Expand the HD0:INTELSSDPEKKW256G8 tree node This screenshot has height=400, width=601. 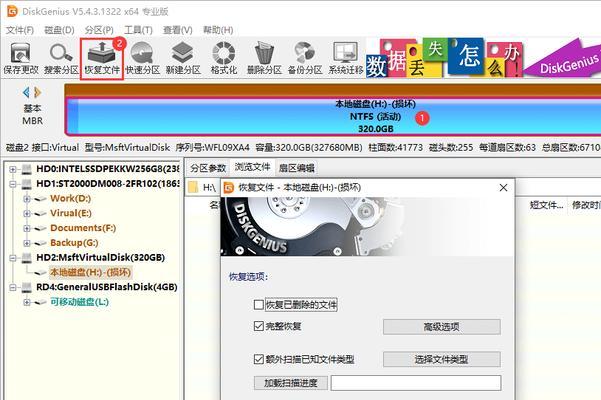click(13, 169)
